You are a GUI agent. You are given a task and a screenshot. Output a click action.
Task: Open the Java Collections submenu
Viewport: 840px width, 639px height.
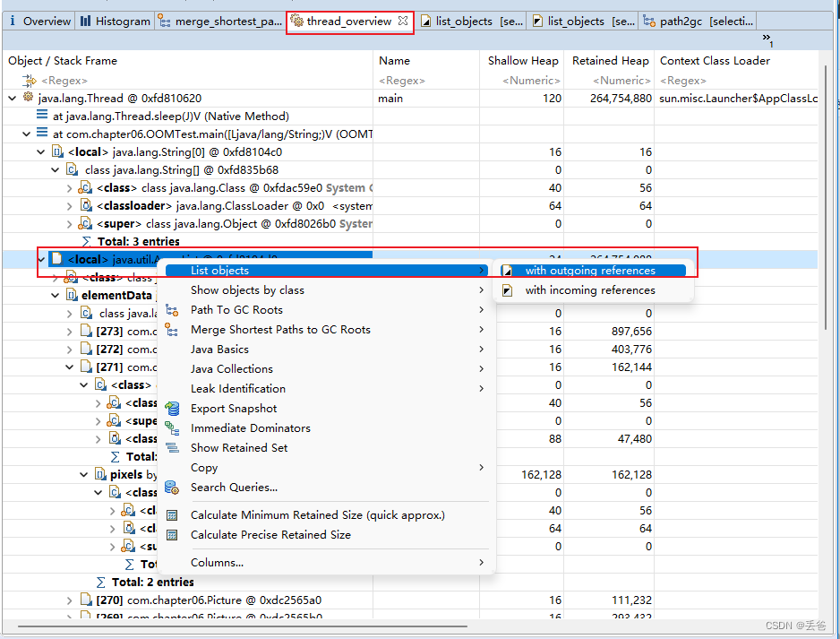coord(327,369)
